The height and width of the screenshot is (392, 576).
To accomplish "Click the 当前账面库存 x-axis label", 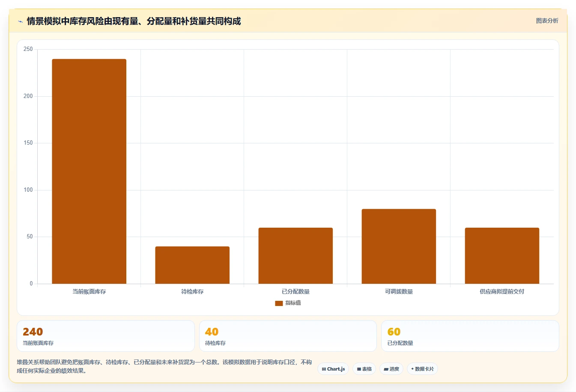I will [89, 291].
